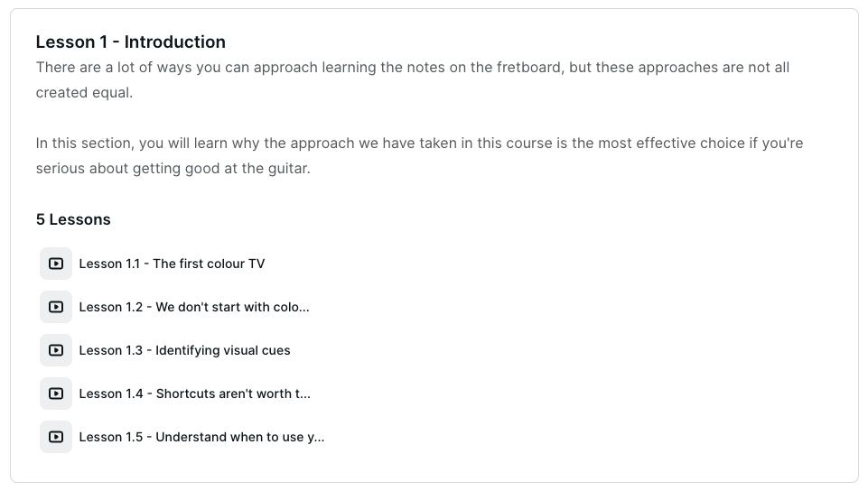This screenshot has width=868, height=491.
Task: Click the ellipsis ending the Lesson 1.4 title
Action: 305,394
